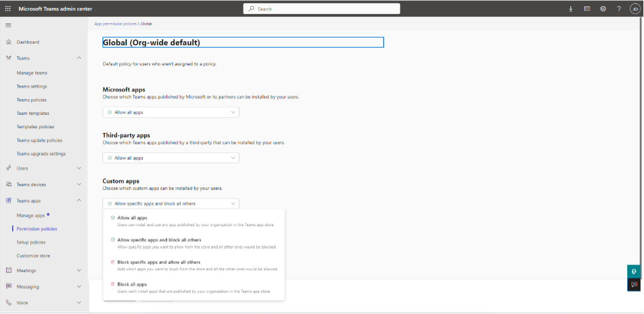Expand the Users section chevron
This screenshot has height=314, width=644.
[x=79, y=168]
